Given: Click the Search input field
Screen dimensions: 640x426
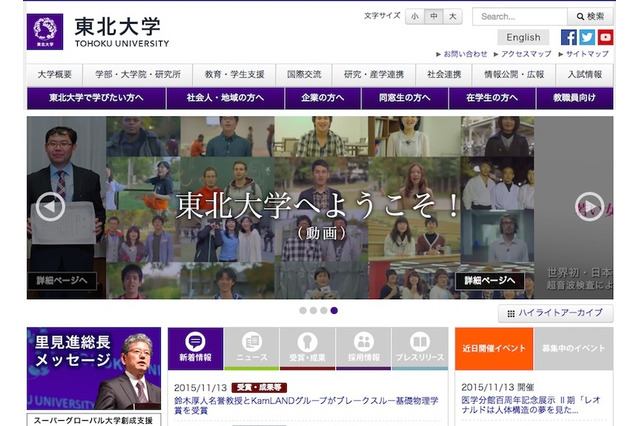Looking at the screenshot, I should [x=520, y=17].
